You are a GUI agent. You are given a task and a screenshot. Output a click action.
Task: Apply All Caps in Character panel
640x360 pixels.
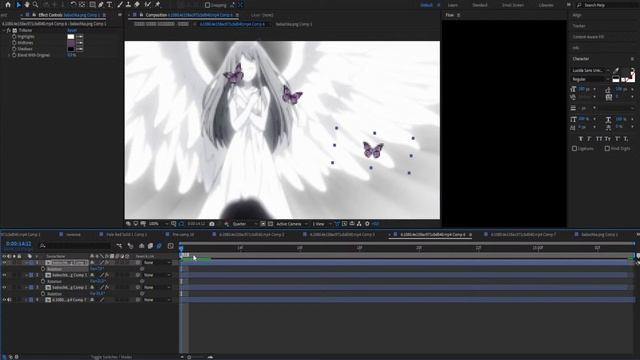tap(599, 139)
